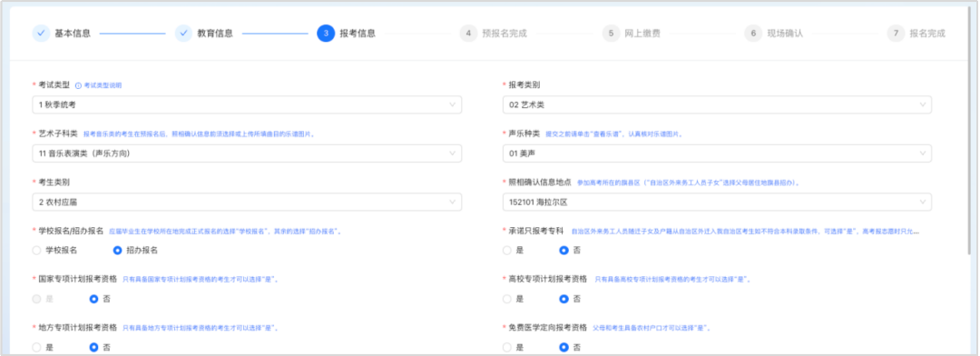Click the step 5 网上缴费 circle
Viewport: 980px width, 356px height.
tap(611, 34)
